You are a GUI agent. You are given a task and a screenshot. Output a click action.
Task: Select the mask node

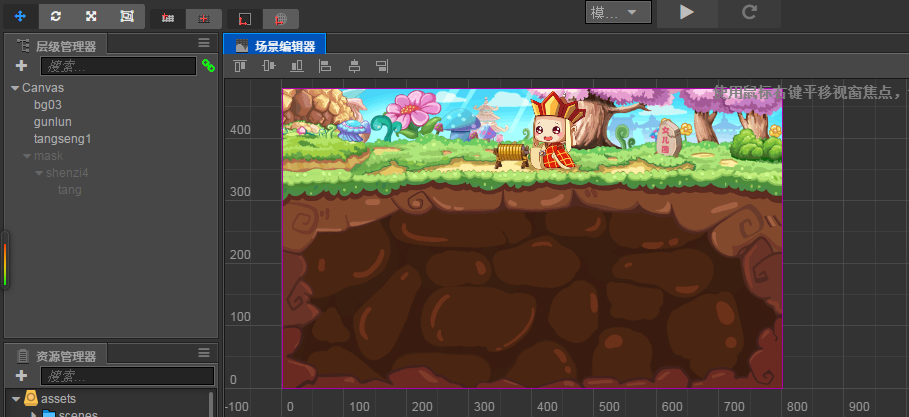[x=49, y=156]
